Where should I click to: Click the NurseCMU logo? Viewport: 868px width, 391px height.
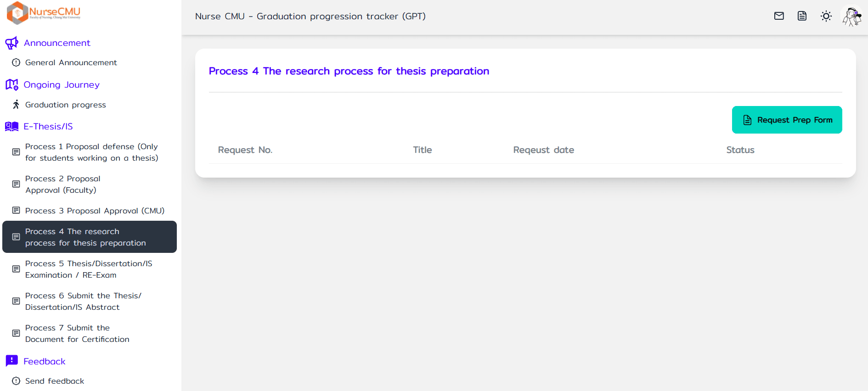pos(44,12)
